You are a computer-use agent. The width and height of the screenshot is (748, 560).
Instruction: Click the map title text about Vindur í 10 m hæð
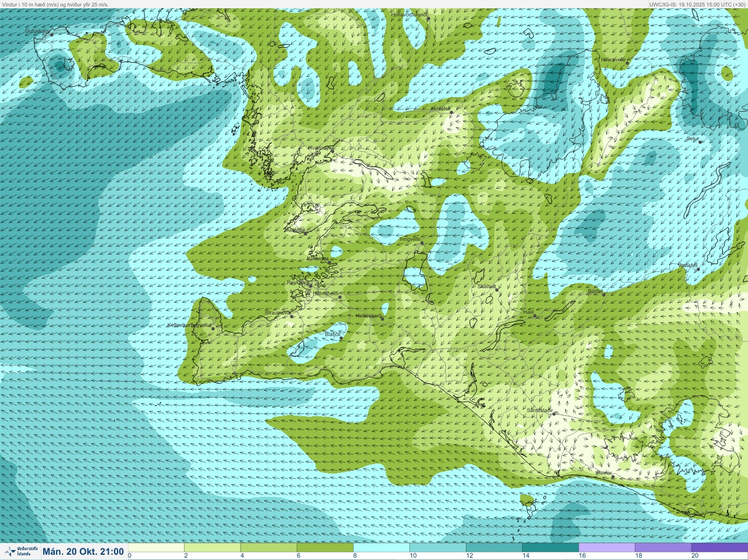[x=55, y=4]
